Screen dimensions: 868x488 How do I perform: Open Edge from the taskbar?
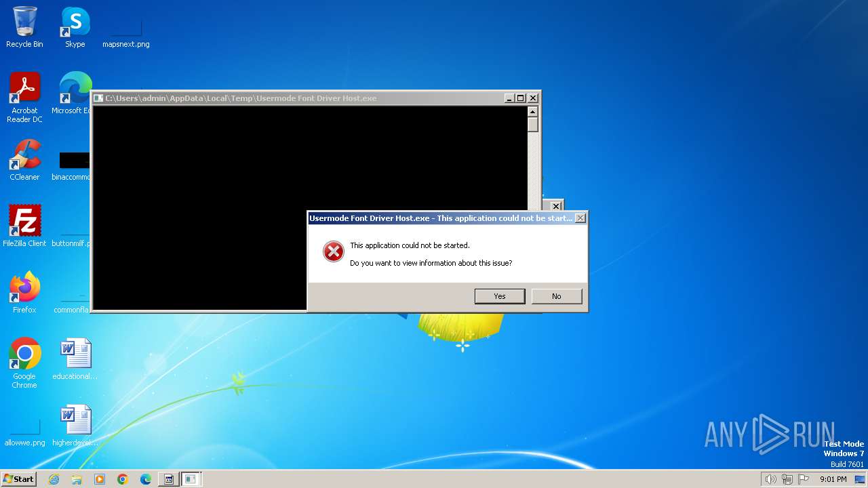click(x=146, y=479)
